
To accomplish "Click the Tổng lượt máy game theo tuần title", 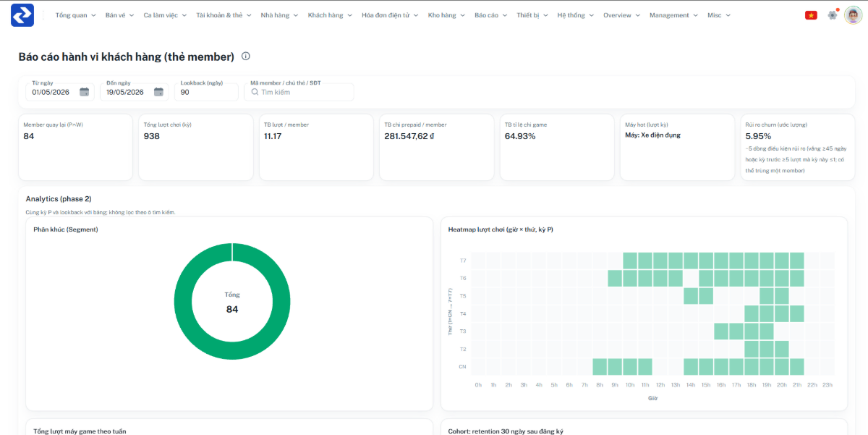I will click(x=80, y=431).
